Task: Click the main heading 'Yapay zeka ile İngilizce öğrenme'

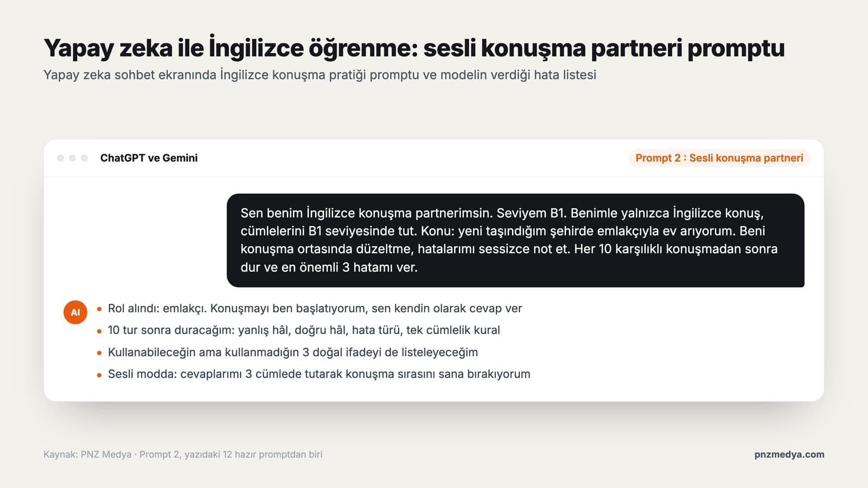Action: [414, 48]
